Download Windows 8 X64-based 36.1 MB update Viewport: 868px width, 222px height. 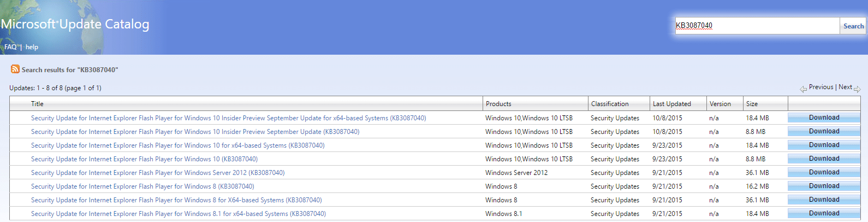824,200
